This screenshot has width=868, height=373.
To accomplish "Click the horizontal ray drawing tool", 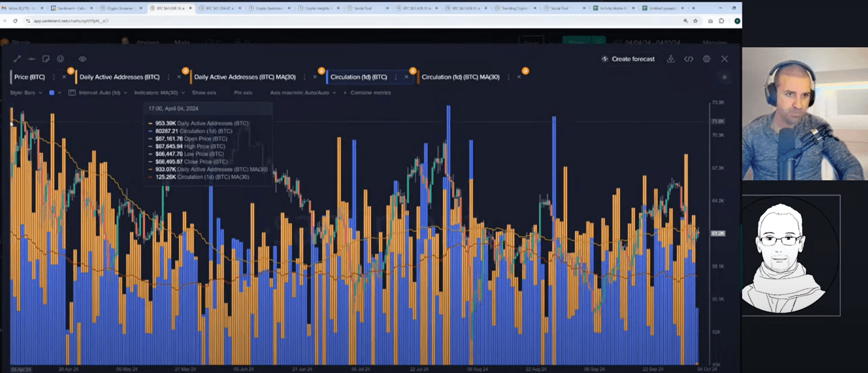I will point(32,59).
